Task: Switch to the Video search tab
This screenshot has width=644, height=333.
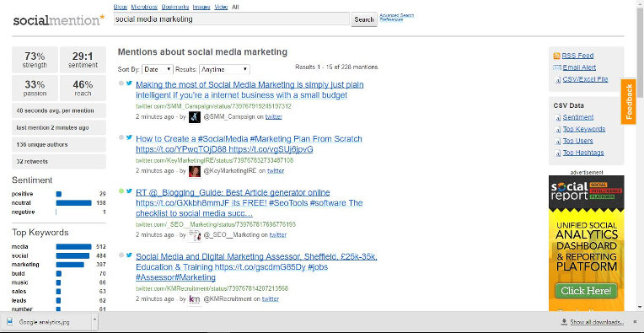Action: 221,7
